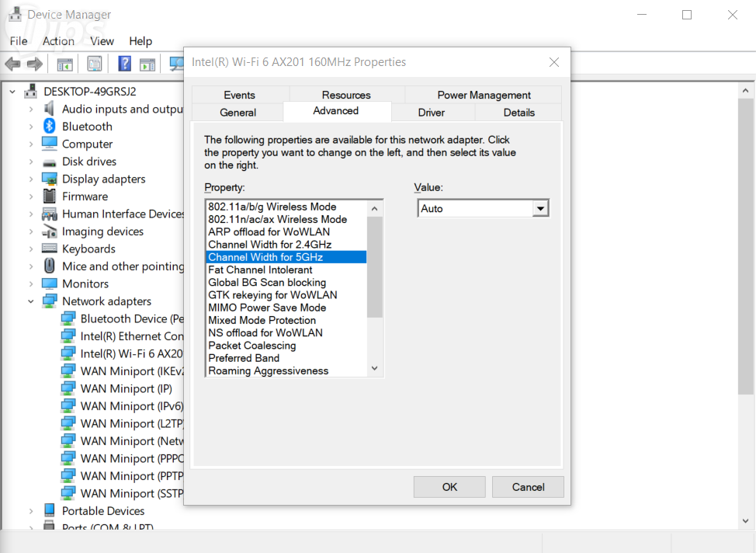Select the 802.11n/ac/ax Wireless Mode property
The width and height of the screenshot is (756, 553).
point(286,219)
